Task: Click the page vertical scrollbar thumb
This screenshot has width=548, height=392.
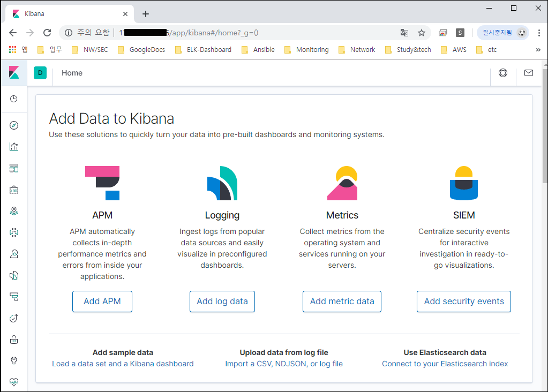Action: pos(545,126)
